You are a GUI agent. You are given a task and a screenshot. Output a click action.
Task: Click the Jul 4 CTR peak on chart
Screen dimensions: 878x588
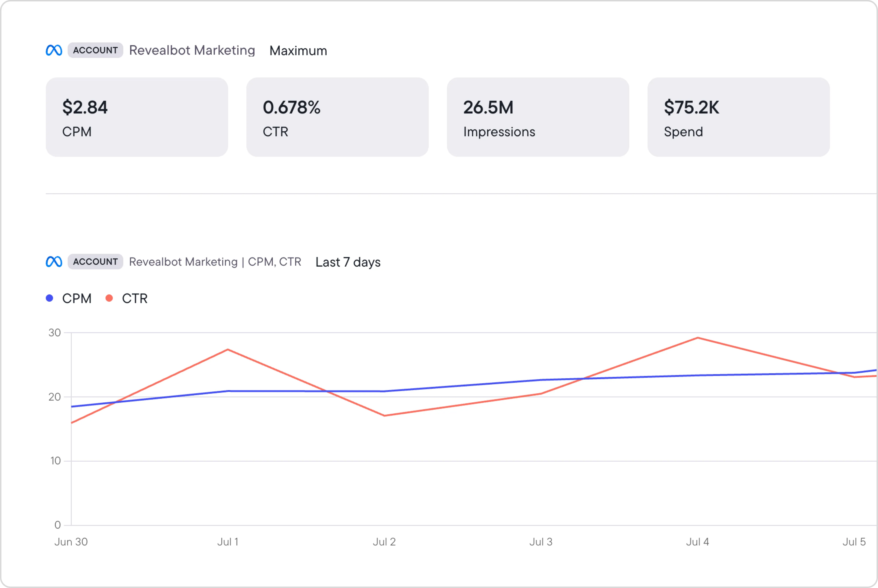tap(697, 338)
